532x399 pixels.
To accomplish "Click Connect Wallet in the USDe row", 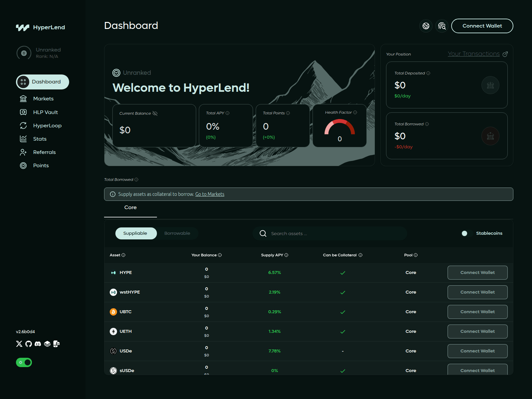I will 477,351.
